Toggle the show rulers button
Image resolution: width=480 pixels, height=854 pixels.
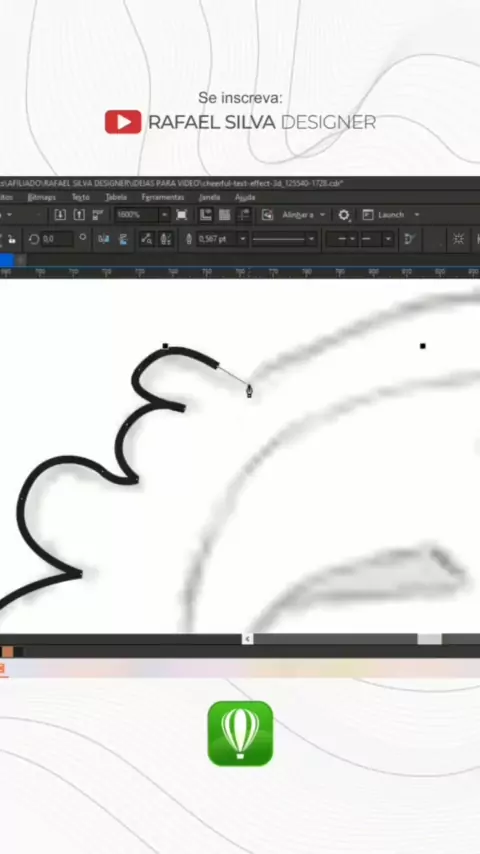tap(205, 215)
